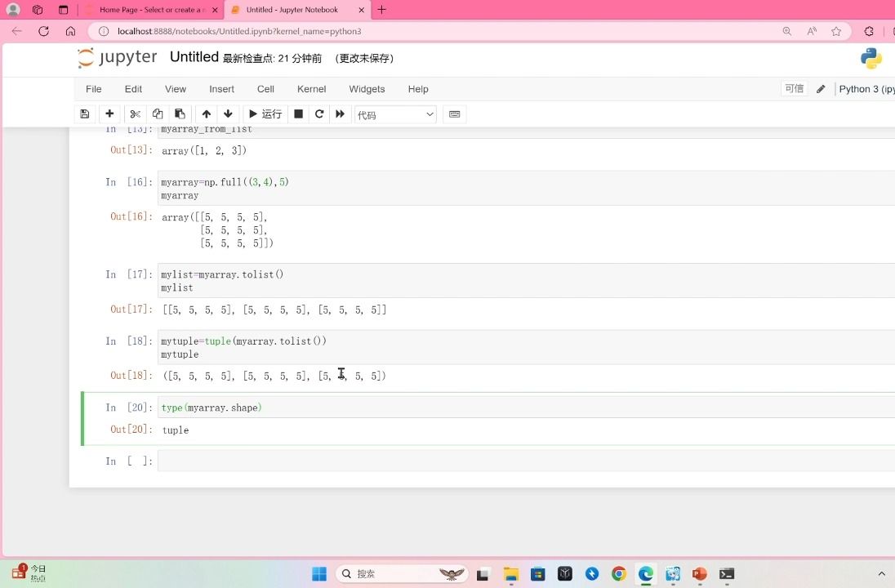Viewport: 895px width, 588px height.
Task: Open the Kernel menu
Action: click(x=311, y=89)
